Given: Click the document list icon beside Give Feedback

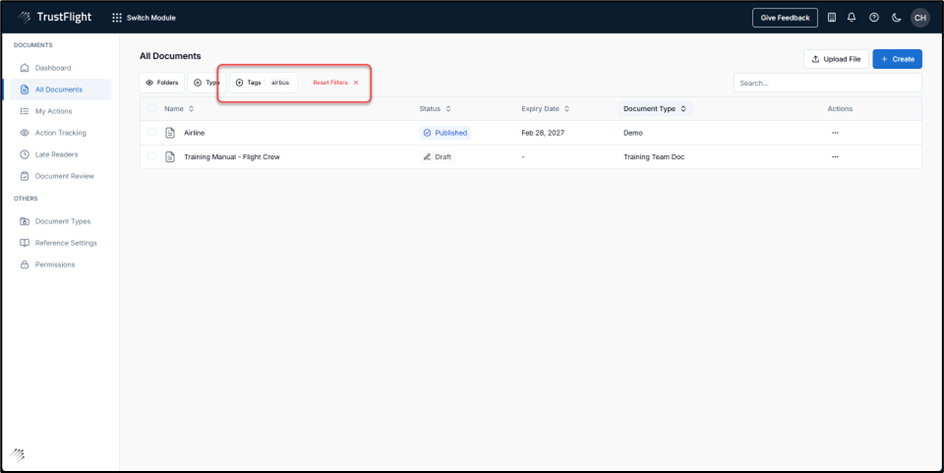Looking at the screenshot, I should click(831, 18).
